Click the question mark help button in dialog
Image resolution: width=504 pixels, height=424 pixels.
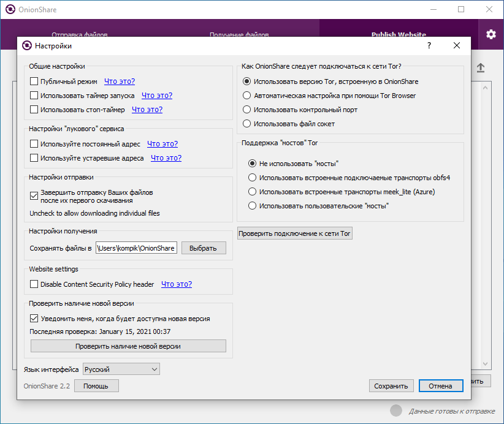pyautogui.click(x=429, y=45)
